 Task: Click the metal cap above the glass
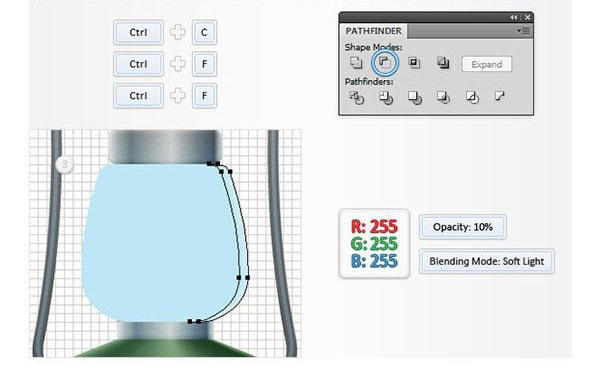pos(165,147)
